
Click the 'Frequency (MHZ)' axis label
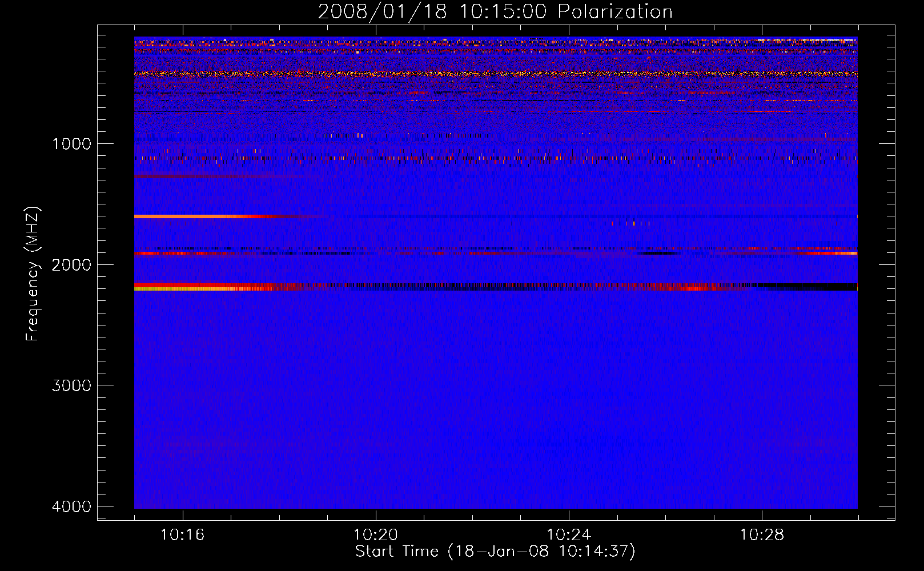click(33, 274)
